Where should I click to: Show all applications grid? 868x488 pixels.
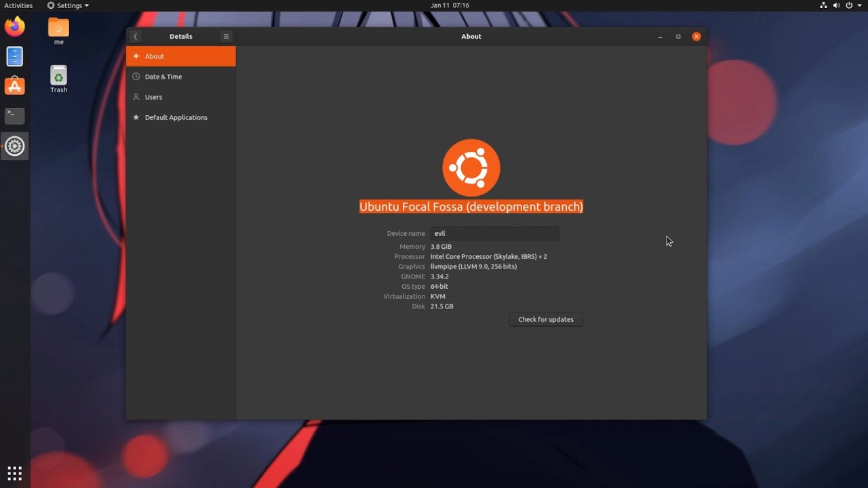14,473
